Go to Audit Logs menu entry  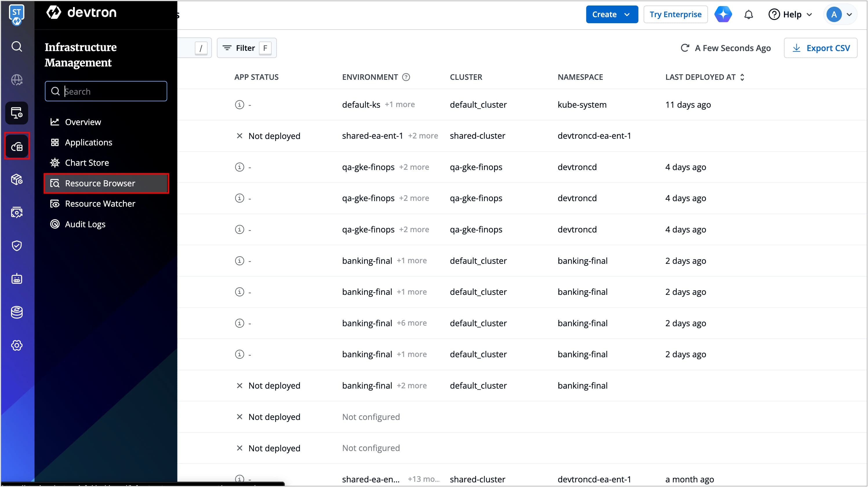pos(85,224)
